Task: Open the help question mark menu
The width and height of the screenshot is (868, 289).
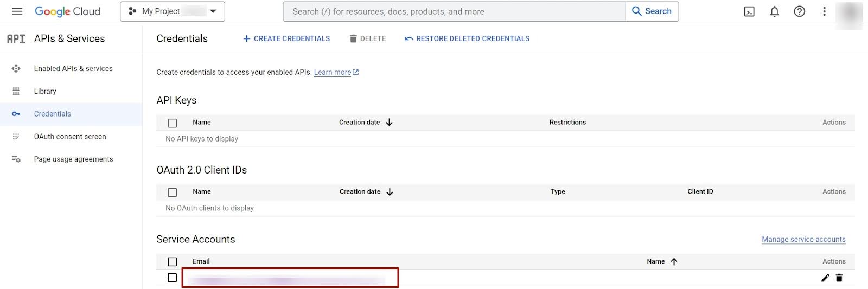Action: tap(799, 11)
